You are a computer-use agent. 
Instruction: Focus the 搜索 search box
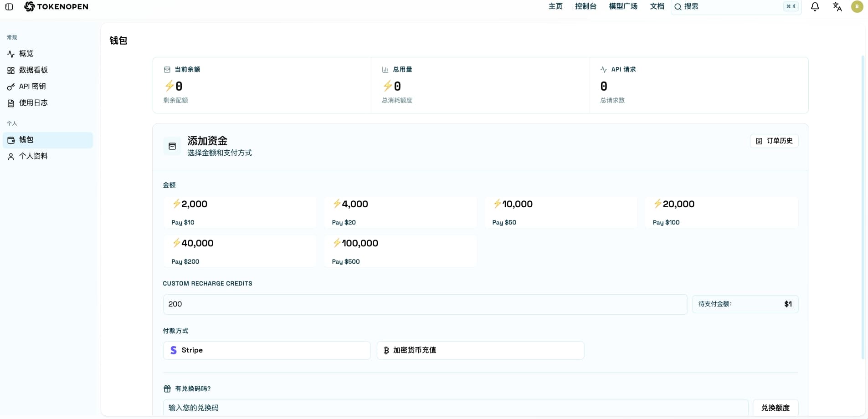736,6
